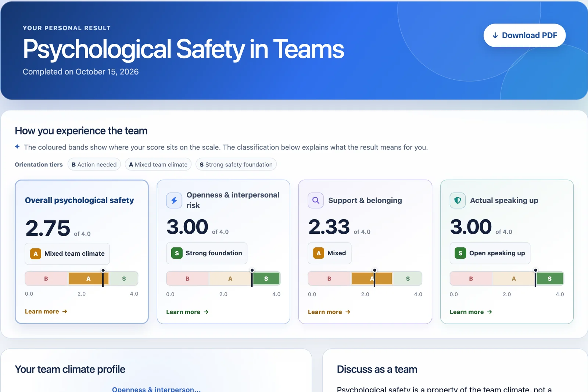This screenshot has width=588, height=392.
Task: Click the 2.75 overall score value
Action: 48,228
